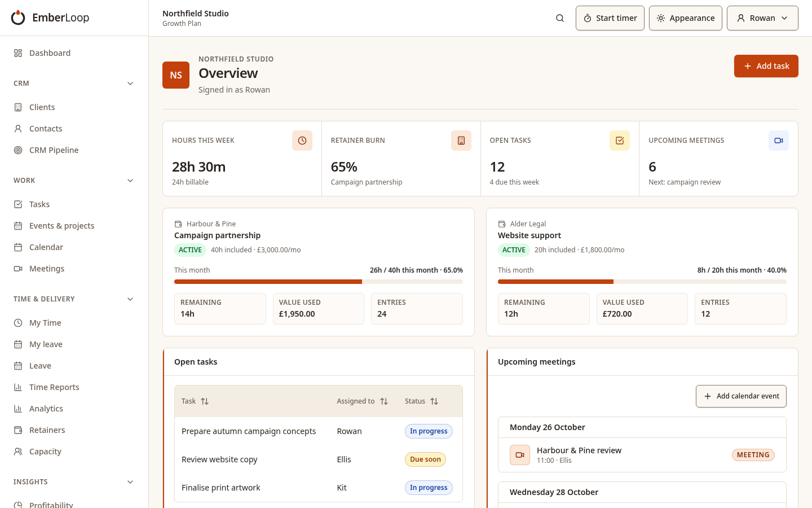This screenshot has width=812, height=508.
Task: Click the NS avatar badge
Action: (x=176, y=75)
